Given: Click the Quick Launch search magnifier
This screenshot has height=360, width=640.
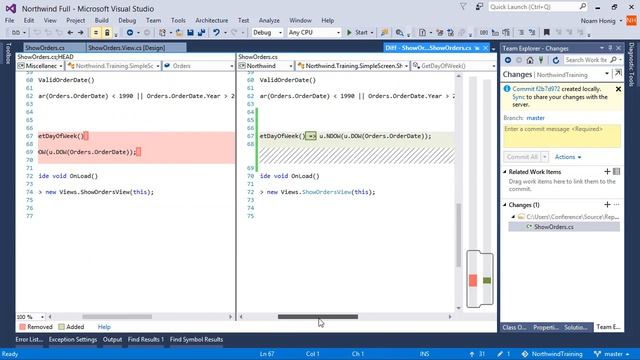Looking at the screenshot, I should coord(582,7).
